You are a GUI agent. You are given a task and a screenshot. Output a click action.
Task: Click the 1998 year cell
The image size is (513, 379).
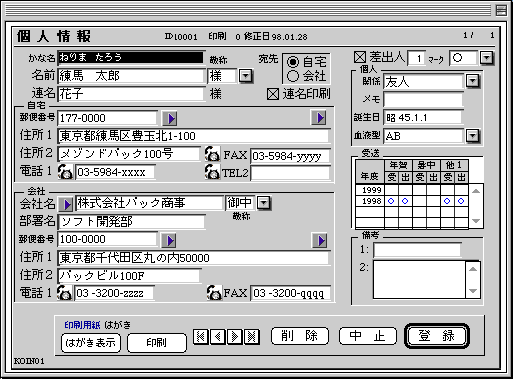[x=370, y=201]
